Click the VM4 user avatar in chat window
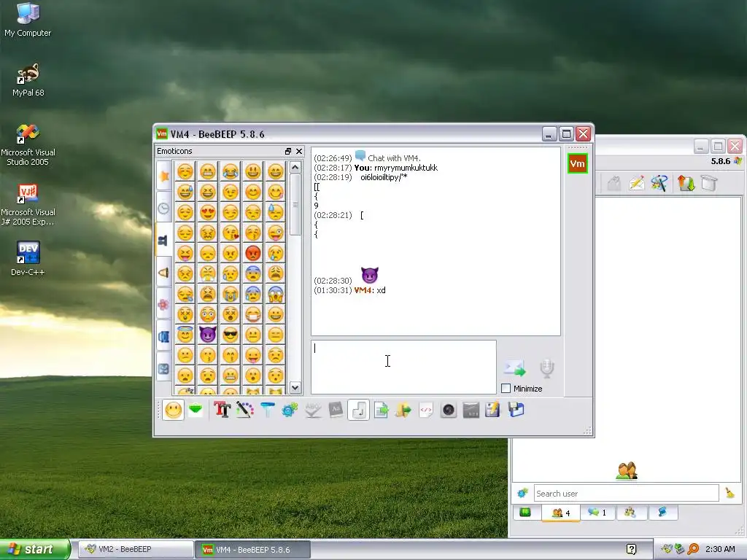 click(578, 164)
